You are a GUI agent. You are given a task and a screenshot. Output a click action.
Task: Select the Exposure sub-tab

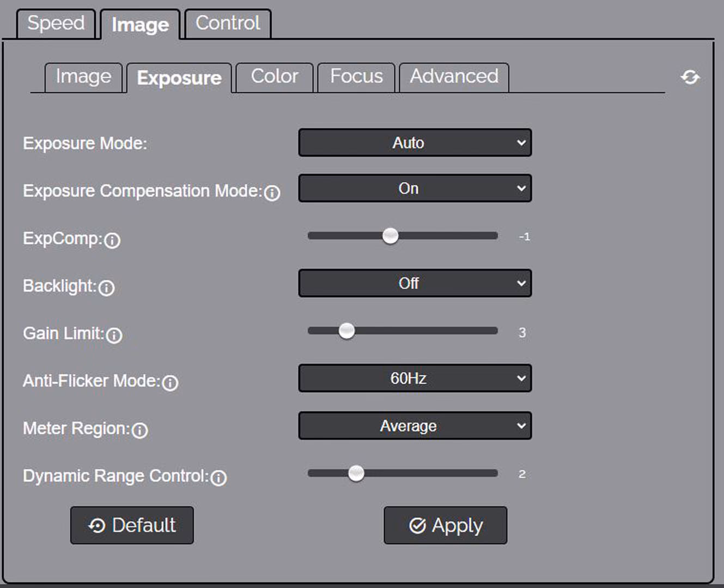[179, 78]
